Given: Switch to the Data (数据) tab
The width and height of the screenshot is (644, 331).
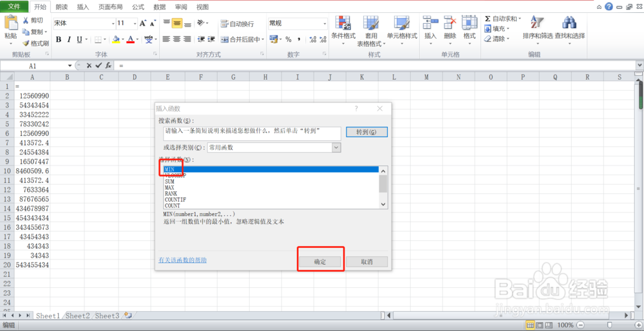Looking at the screenshot, I should pos(159,7).
